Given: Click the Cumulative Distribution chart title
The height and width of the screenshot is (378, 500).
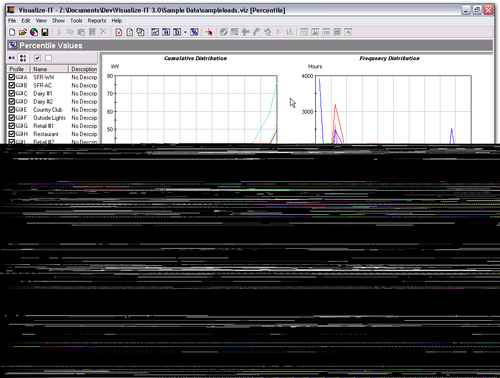Looking at the screenshot, I should [195, 58].
